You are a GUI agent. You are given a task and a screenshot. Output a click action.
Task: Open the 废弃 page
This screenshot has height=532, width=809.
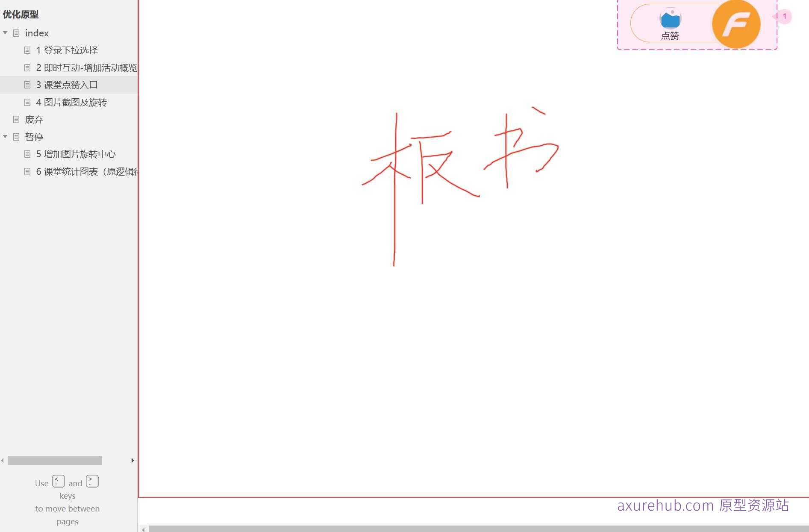point(34,119)
